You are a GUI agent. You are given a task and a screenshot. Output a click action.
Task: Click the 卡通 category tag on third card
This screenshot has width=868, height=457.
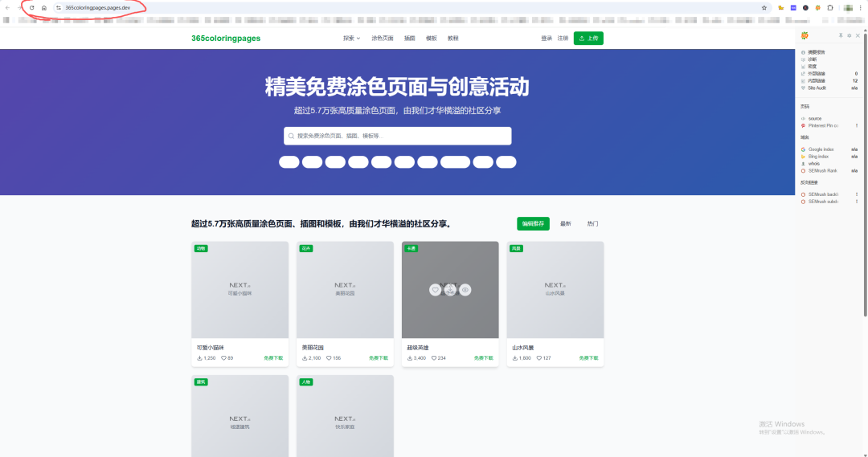click(x=411, y=248)
